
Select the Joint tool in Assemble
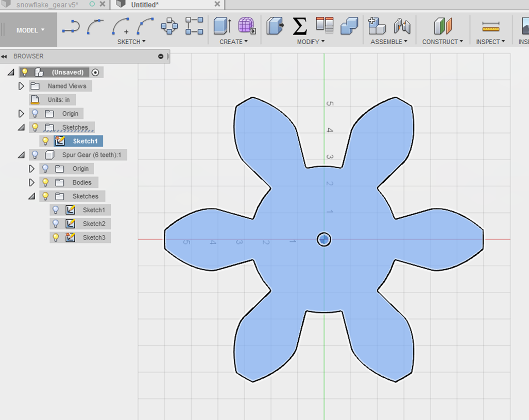coord(402,25)
